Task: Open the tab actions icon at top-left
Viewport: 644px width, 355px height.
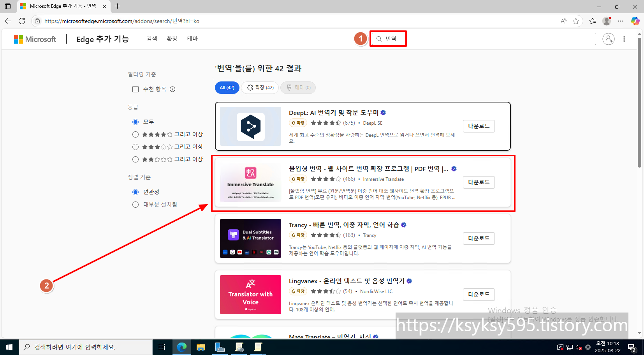Action: [x=8, y=6]
